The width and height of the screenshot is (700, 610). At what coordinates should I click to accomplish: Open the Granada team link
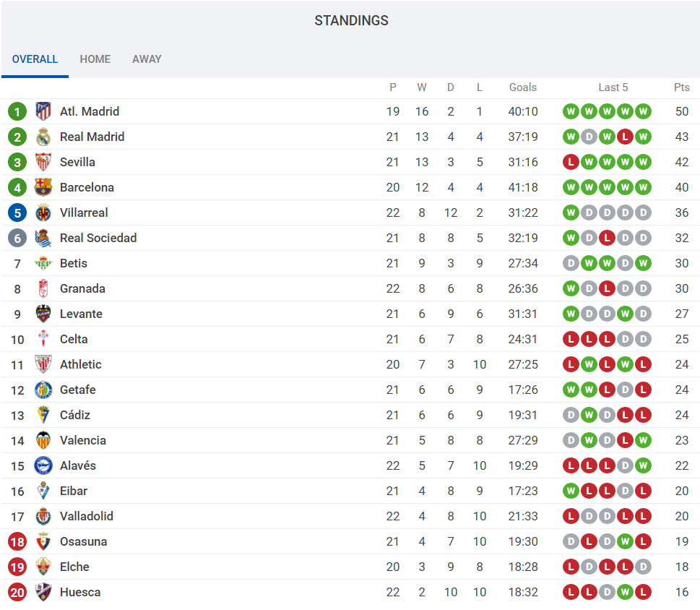(82, 288)
